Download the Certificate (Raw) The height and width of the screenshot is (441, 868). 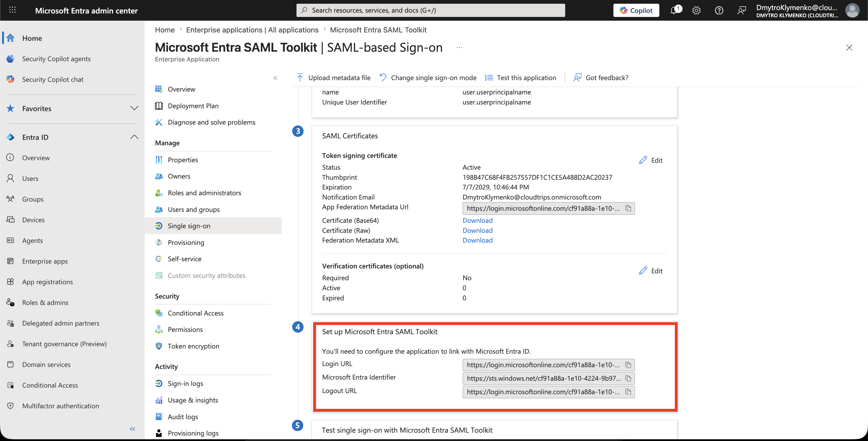(477, 230)
